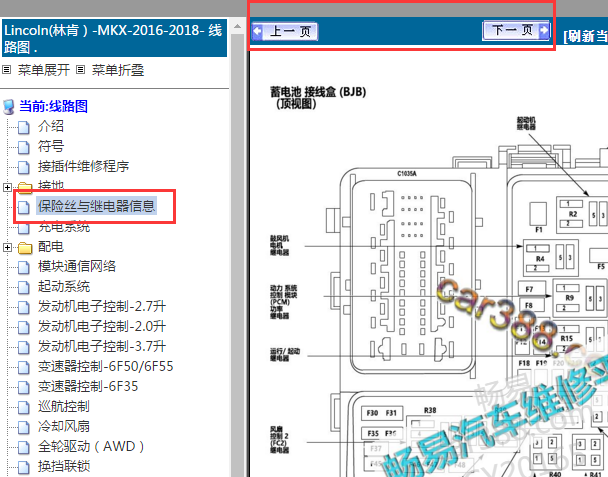The image size is (608, 477).
Task: Click the 配电 folder icon
Action: click(x=25, y=247)
